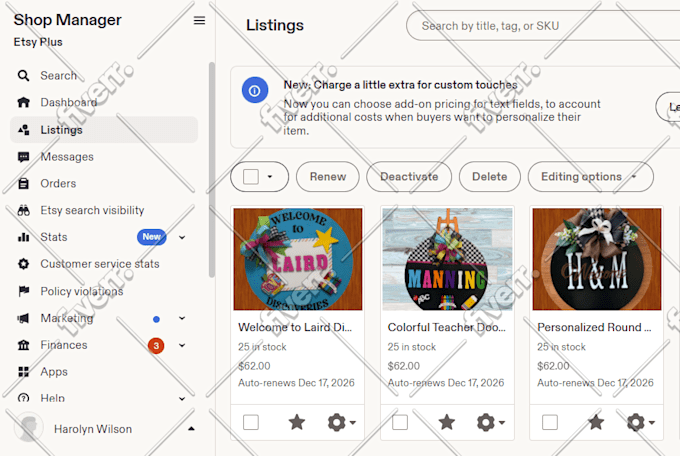Open the Colorful Teacher Doo... listing title
This screenshot has width=680, height=456.
[x=447, y=327]
